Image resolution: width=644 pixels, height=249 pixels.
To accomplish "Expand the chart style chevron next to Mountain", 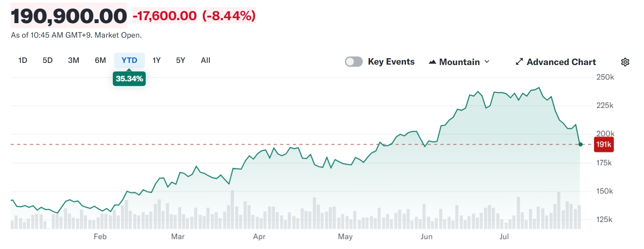I will (x=487, y=62).
